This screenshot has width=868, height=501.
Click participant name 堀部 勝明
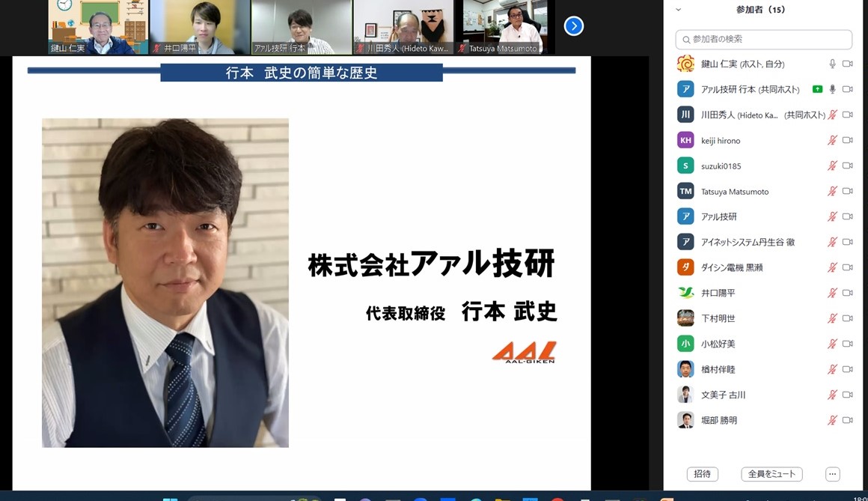(718, 421)
